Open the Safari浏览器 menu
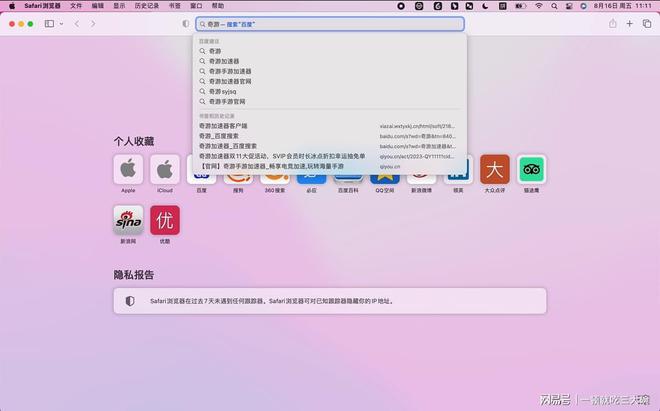660x411 pixels. click(42, 6)
